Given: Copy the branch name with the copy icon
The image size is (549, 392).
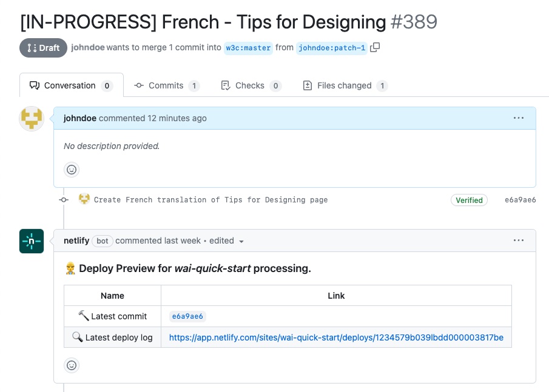Looking at the screenshot, I should pyautogui.click(x=374, y=47).
